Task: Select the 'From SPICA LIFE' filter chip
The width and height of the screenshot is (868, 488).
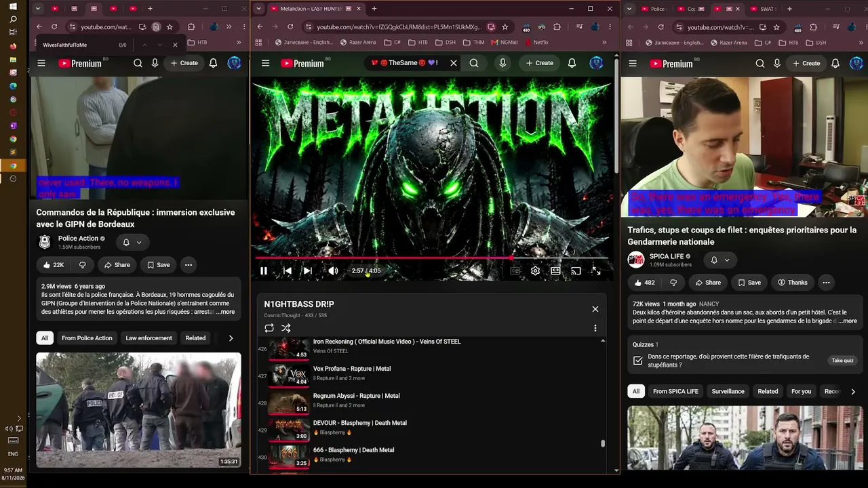Action: click(675, 392)
